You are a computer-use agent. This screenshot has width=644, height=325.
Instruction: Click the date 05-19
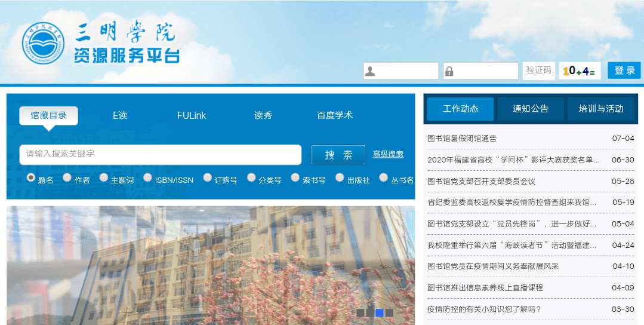[x=623, y=202]
